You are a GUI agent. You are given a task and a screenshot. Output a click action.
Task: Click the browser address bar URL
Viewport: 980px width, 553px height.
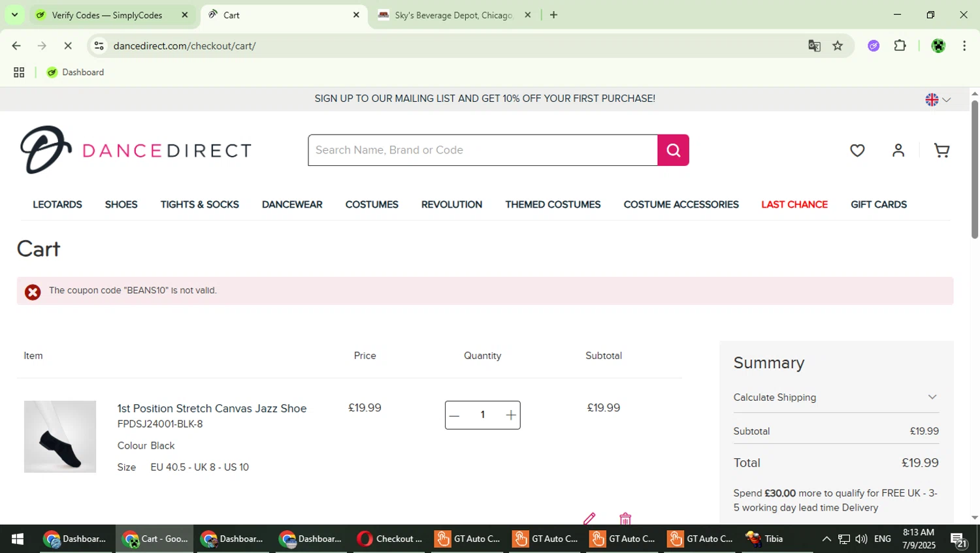[x=184, y=46]
